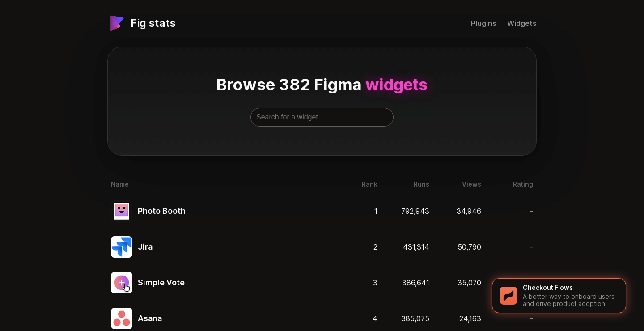Sort widgets by Views column
This screenshot has height=331, width=644.
pyautogui.click(x=471, y=184)
